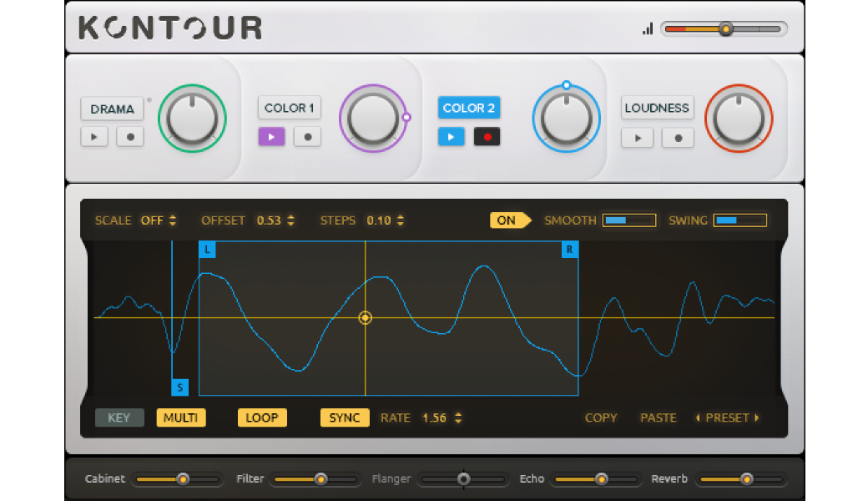Play the Color 1 motion

pyautogui.click(x=271, y=137)
